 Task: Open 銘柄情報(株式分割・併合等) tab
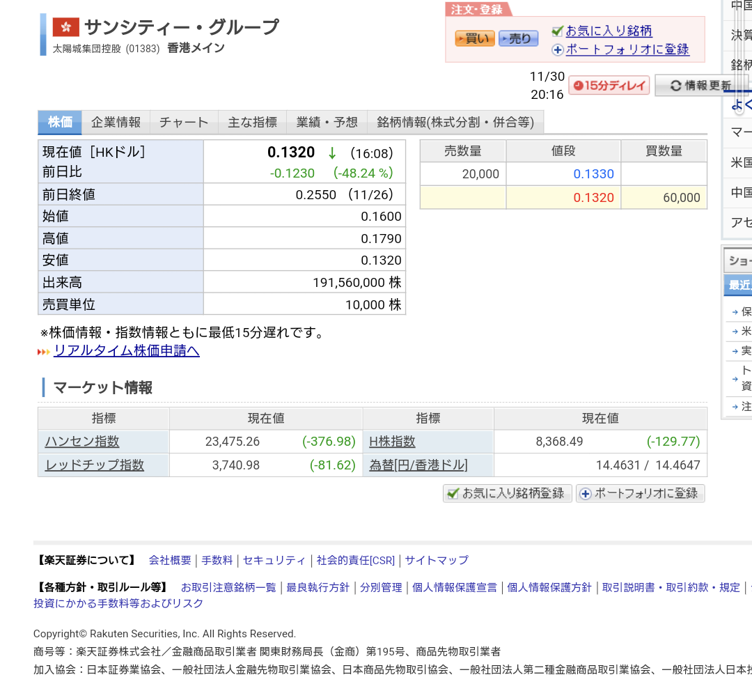tap(455, 123)
